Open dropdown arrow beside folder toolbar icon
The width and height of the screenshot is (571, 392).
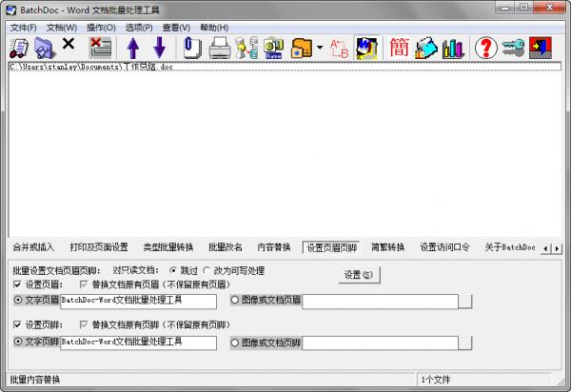click(320, 47)
